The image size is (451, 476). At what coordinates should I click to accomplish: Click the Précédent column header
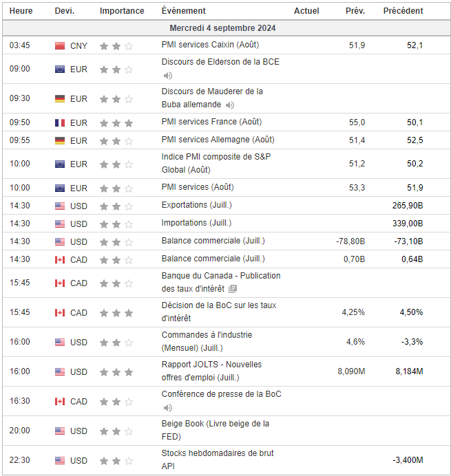click(403, 11)
